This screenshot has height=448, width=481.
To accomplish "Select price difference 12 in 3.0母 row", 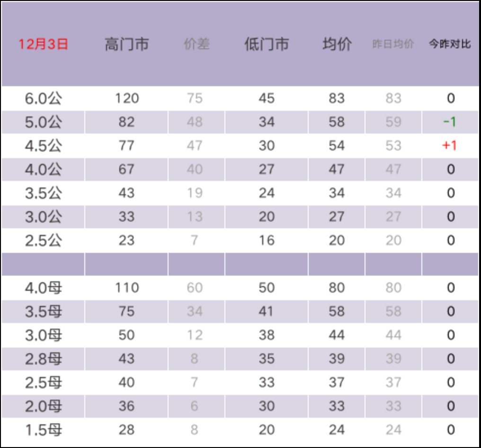I will [x=195, y=335].
